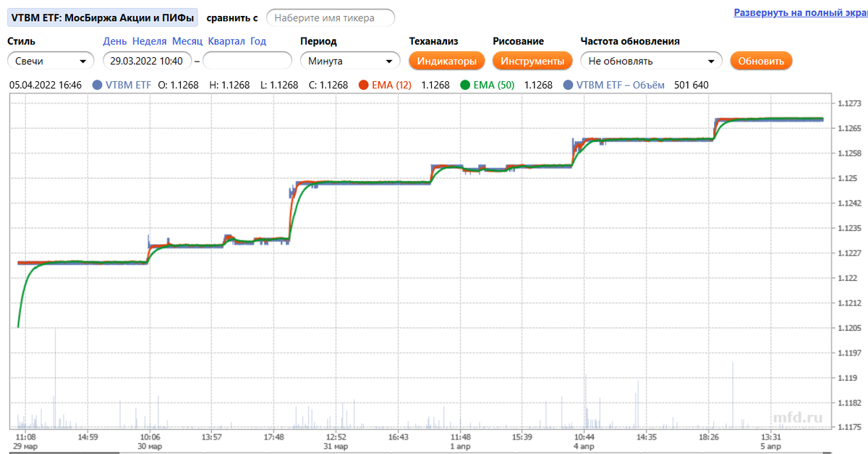This screenshot has width=868, height=454.
Task: Click the 1.1205 price axis label
Action: tap(848, 328)
